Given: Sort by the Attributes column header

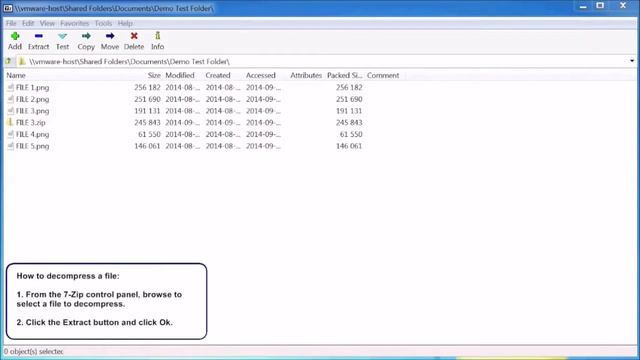Looking at the screenshot, I should (306, 75).
